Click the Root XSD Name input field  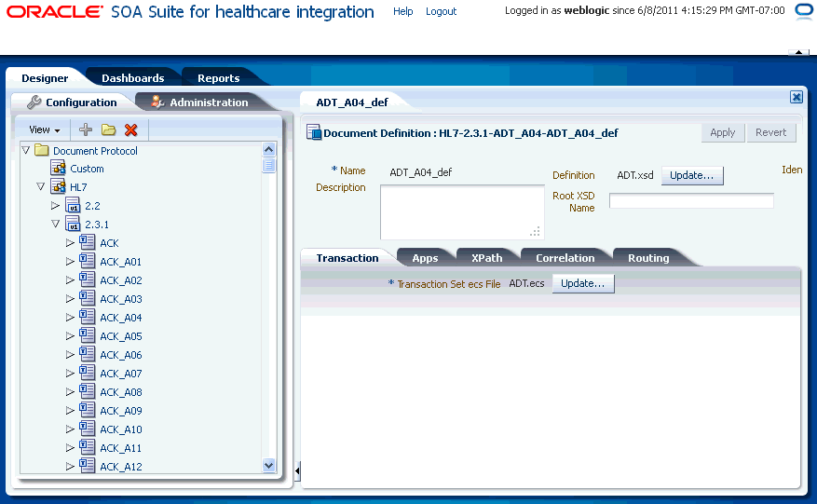pyautogui.click(x=691, y=201)
